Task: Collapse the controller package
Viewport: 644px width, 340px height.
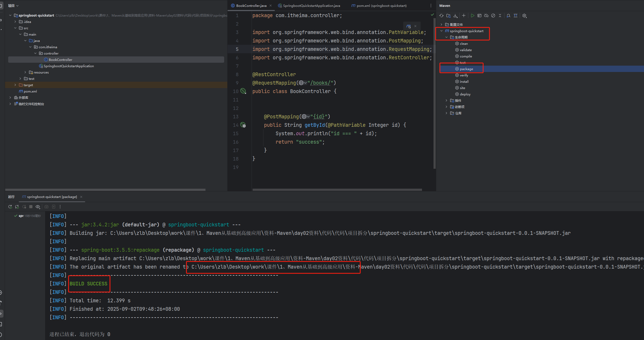Action: (x=35, y=53)
